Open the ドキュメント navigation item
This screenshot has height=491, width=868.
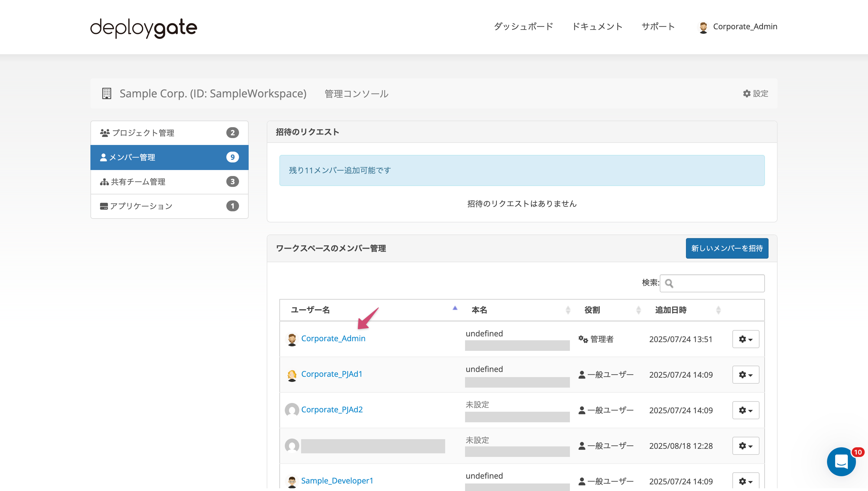click(597, 26)
